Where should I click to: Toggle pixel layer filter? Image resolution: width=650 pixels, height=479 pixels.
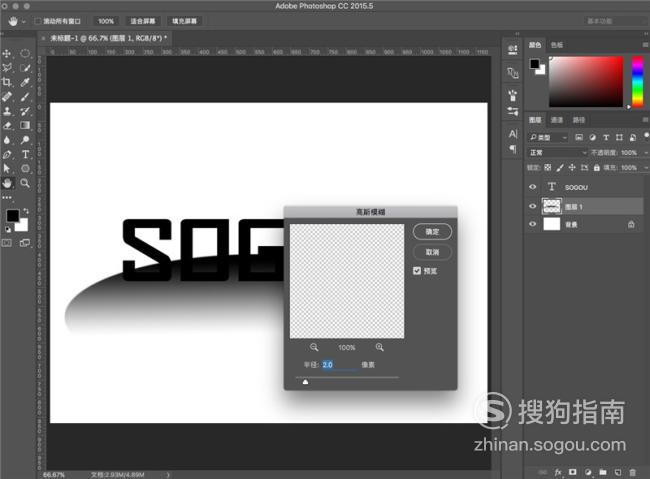579,137
